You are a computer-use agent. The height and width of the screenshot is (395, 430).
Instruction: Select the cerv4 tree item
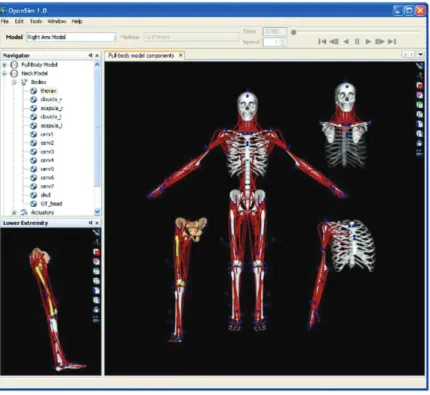click(47, 160)
